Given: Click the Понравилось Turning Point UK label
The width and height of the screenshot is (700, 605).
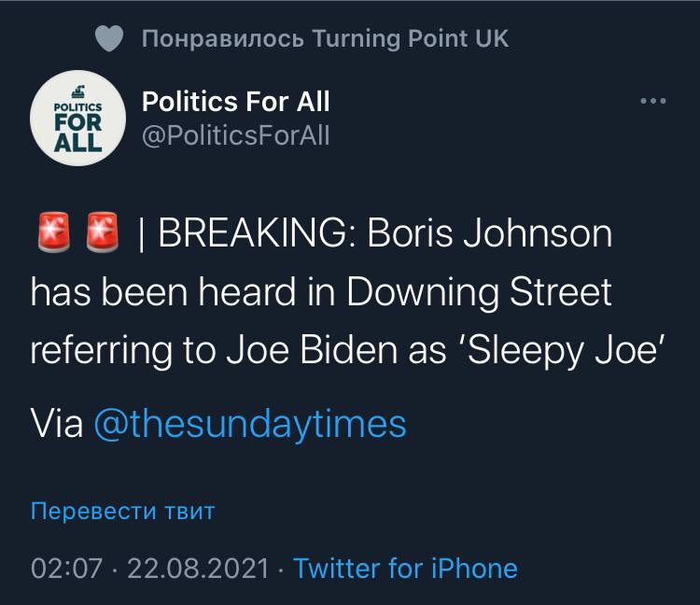Looking at the screenshot, I should click(326, 39).
